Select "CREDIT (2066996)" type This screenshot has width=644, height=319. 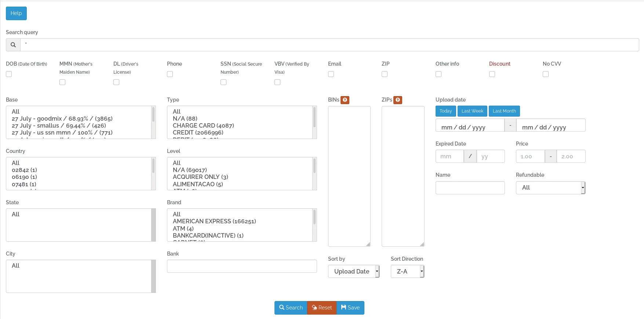point(240,133)
